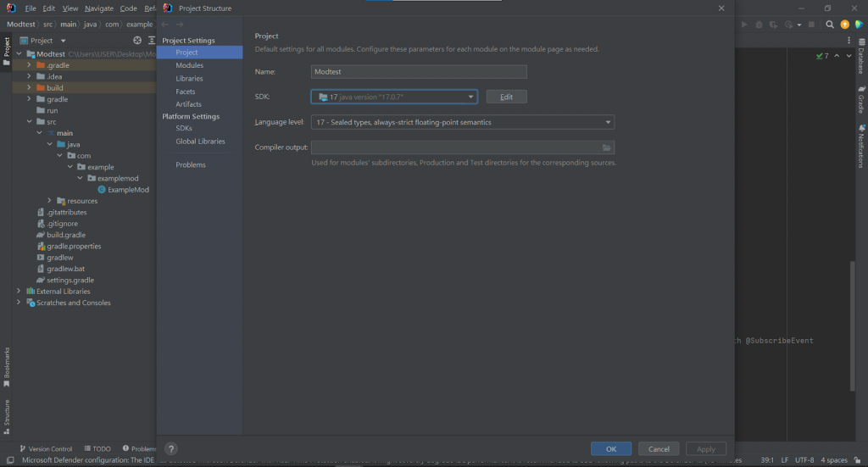Open the Structure side tab
Viewport: 868px width, 467px height.
6,417
